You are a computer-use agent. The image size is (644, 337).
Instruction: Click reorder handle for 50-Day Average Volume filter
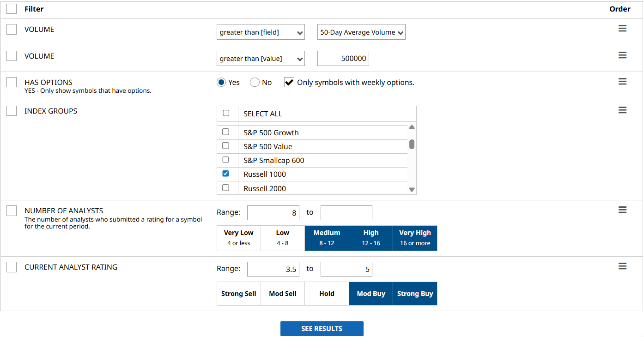pos(622,29)
